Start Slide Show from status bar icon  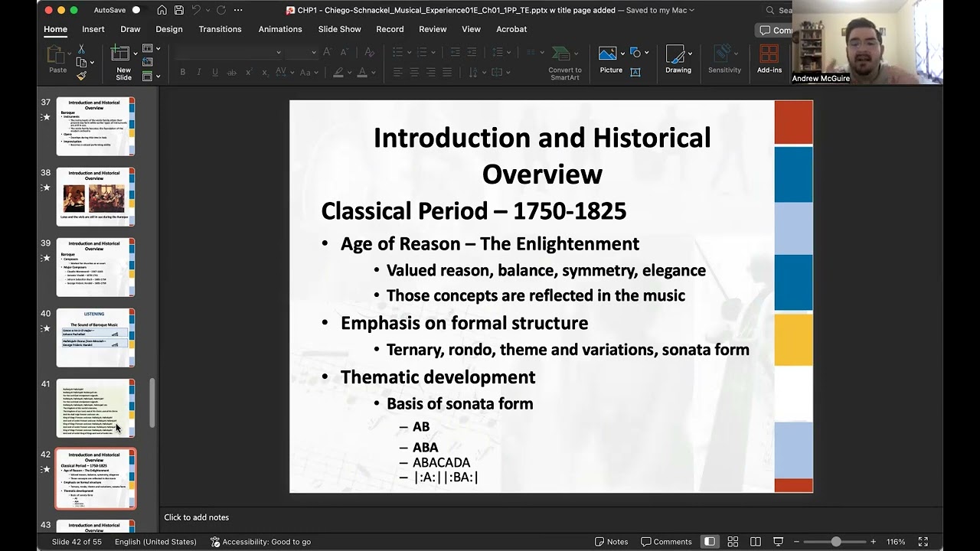click(x=779, y=541)
